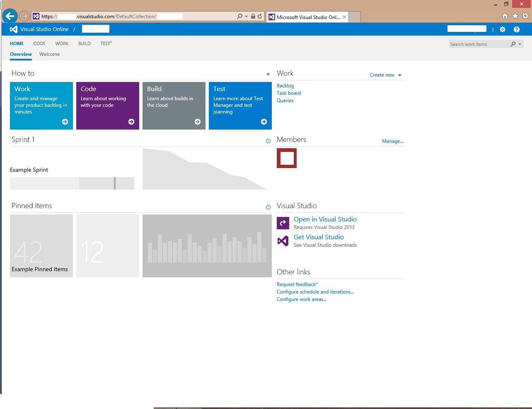Open the Create new dropdown
The width and height of the screenshot is (532, 409).
[386, 75]
